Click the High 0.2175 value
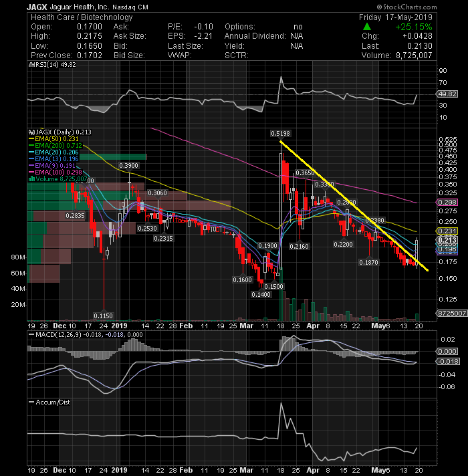468x476 pixels. [90, 36]
